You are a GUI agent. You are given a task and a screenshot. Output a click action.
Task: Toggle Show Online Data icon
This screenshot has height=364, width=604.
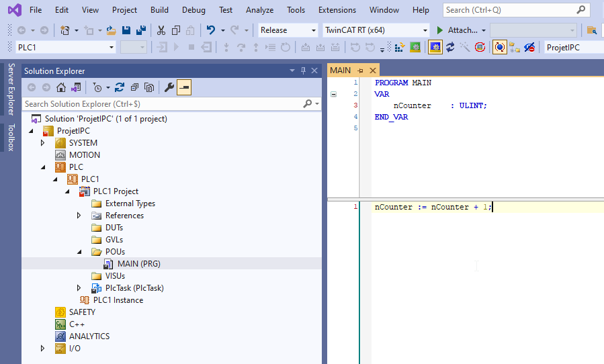tap(500, 48)
